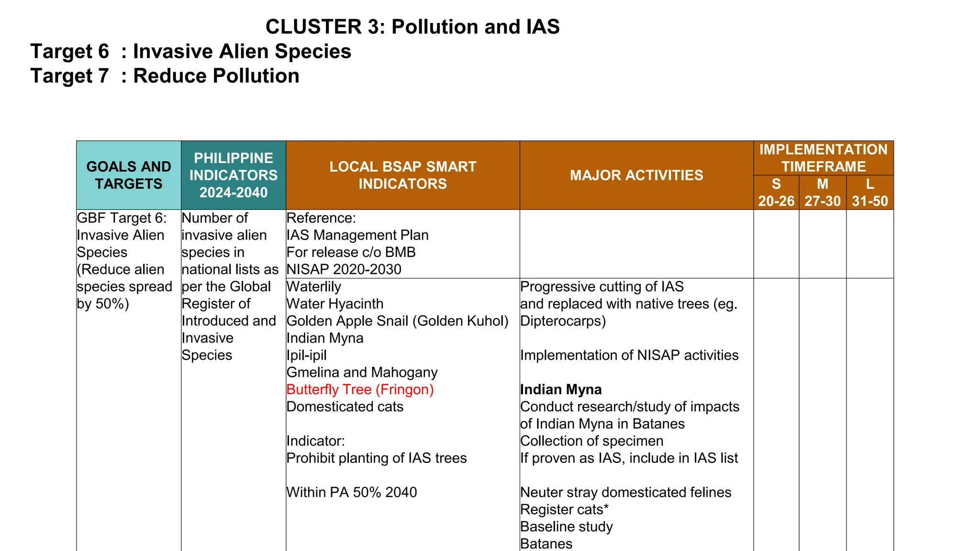Click 'GBF Target 6:' text in goals cell
This screenshot has height=551, width=980.
(122, 218)
